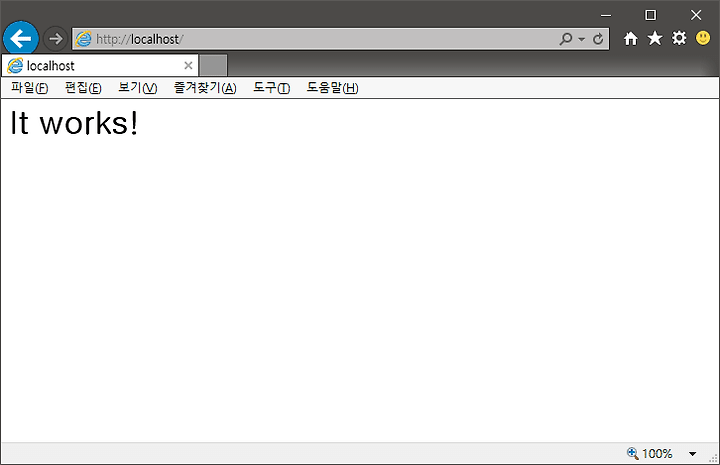This screenshot has height=465, width=720.
Task: Click the Internet Explorer icon in address bar
Action: click(84, 39)
